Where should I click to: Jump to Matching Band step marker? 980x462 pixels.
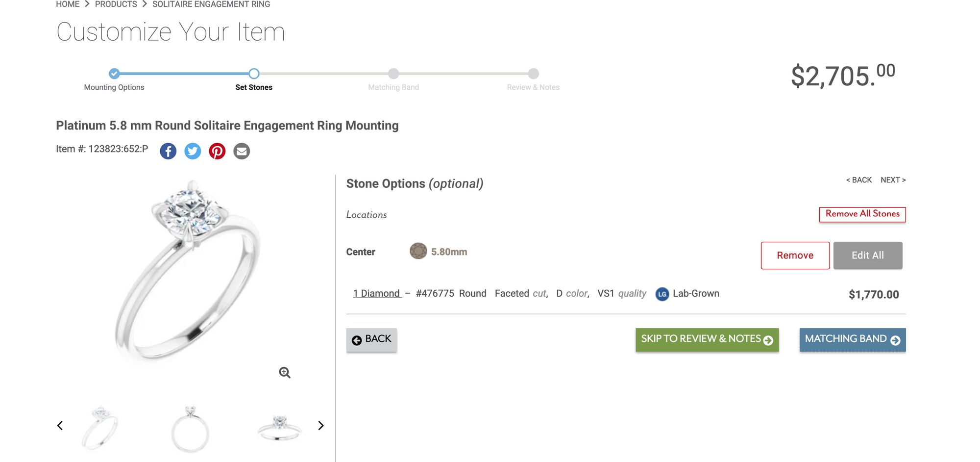click(393, 74)
